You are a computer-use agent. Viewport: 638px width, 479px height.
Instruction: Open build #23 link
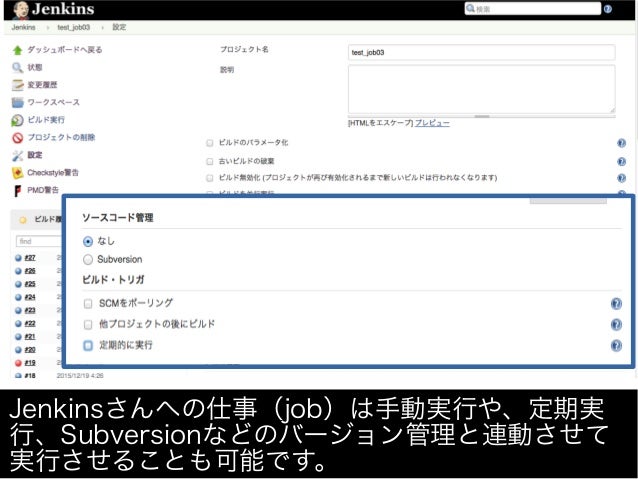click(30, 311)
